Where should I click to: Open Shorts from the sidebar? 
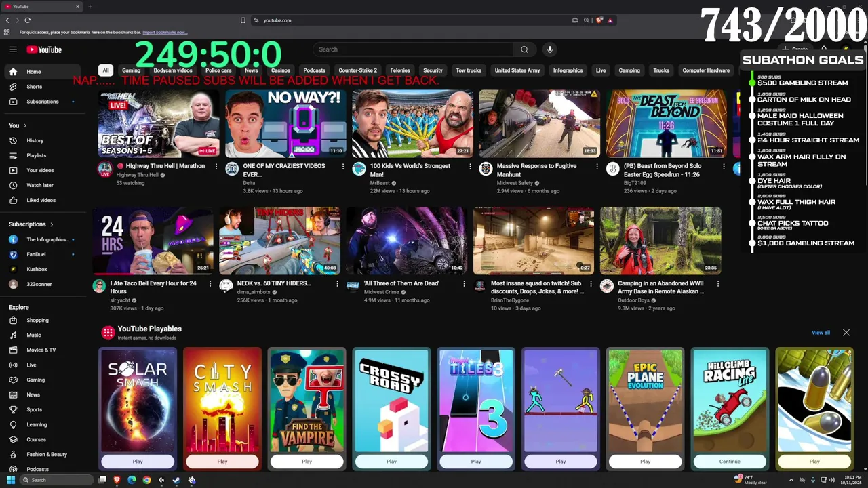coord(43,87)
